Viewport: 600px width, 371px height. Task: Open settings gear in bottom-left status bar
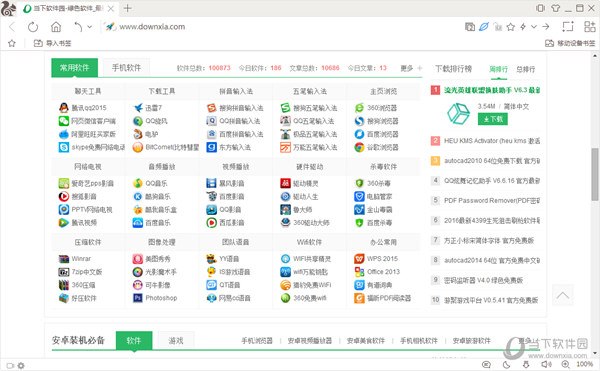click(x=21, y=366)
